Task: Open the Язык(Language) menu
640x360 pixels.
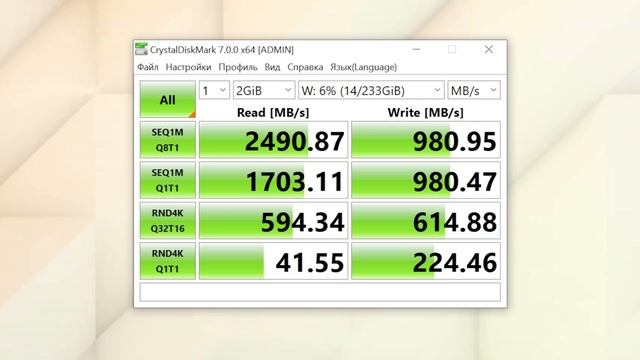Action: pos(364,67)
